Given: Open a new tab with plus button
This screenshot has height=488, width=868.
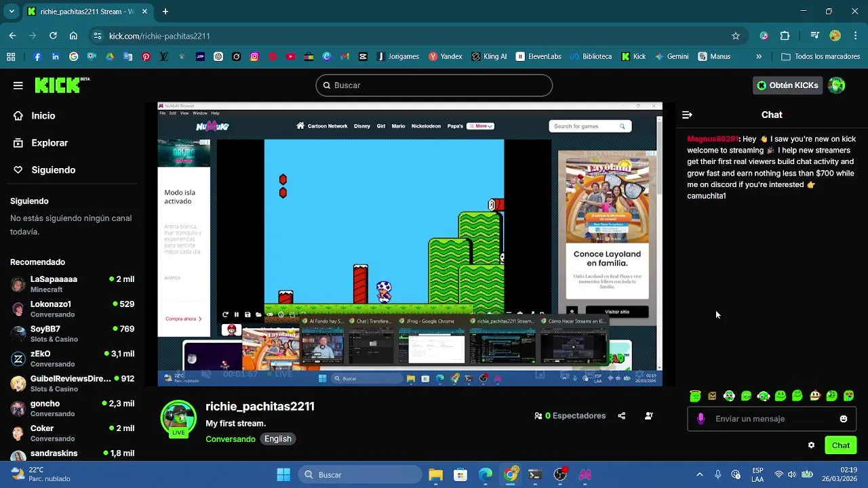Looking at the screenshot, I should point(165,12).
